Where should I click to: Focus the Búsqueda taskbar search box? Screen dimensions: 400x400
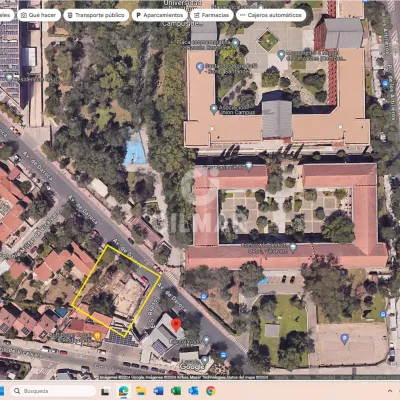tap(53, 391)
